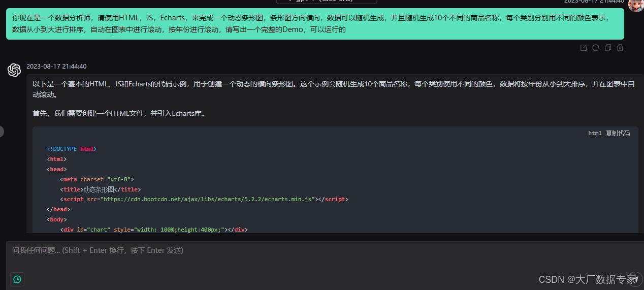Click the paragraph starting 以下是一个基本的HTML
The width and height of the screenshot is (644, 290).
point(334,89)
